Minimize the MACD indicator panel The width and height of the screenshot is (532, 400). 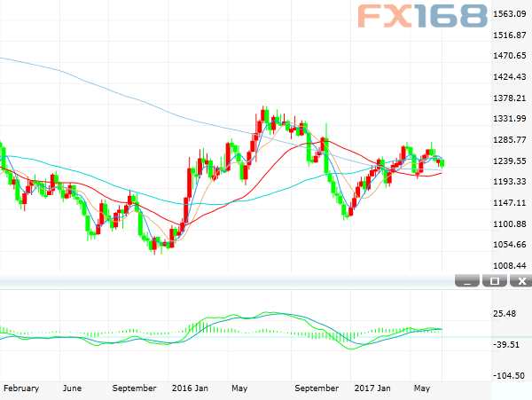pos(467,281)
